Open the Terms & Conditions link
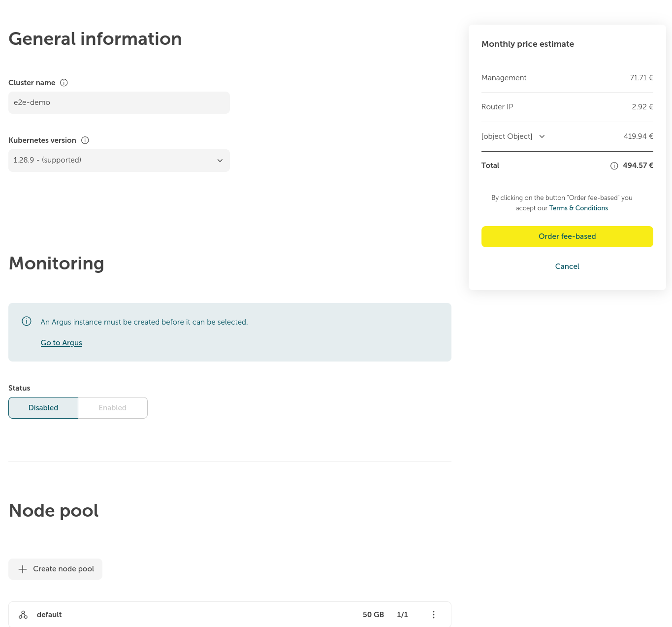 pyautogui.click(x=578, y=208)
